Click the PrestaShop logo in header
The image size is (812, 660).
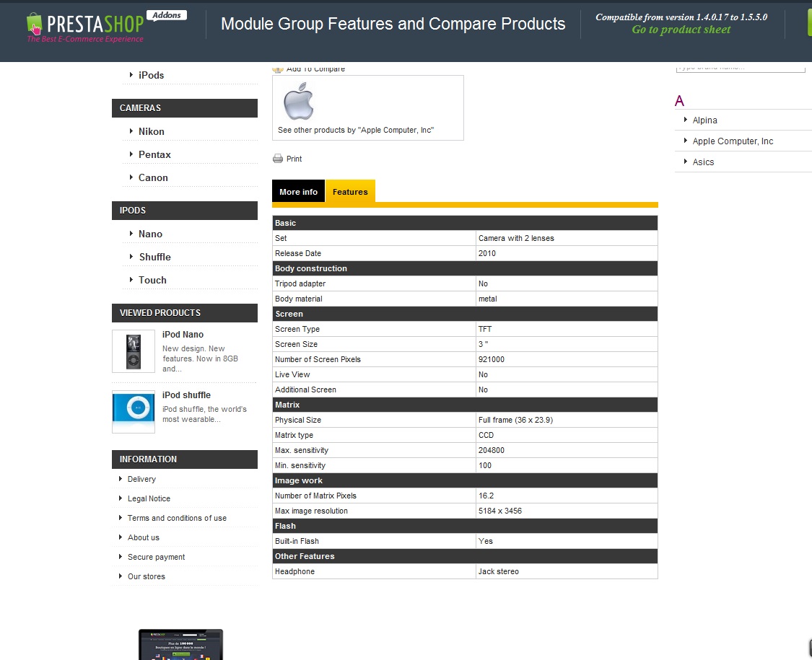pos(84,27)
